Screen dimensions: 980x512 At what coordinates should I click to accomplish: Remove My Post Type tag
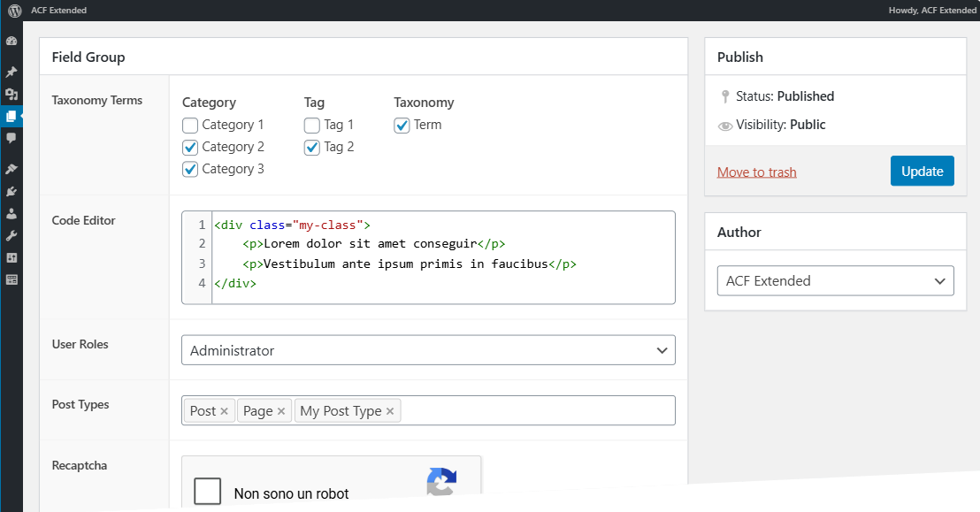click(390, 411)
